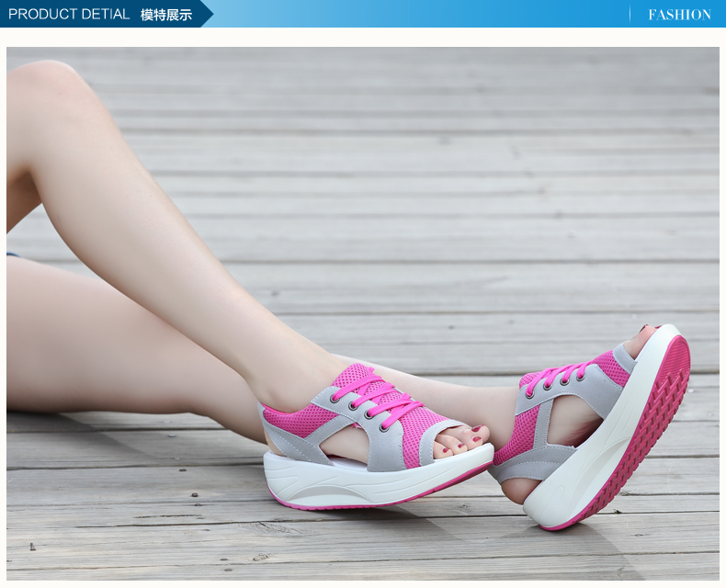Open the model sandal product photo

[x=362, y=313]
